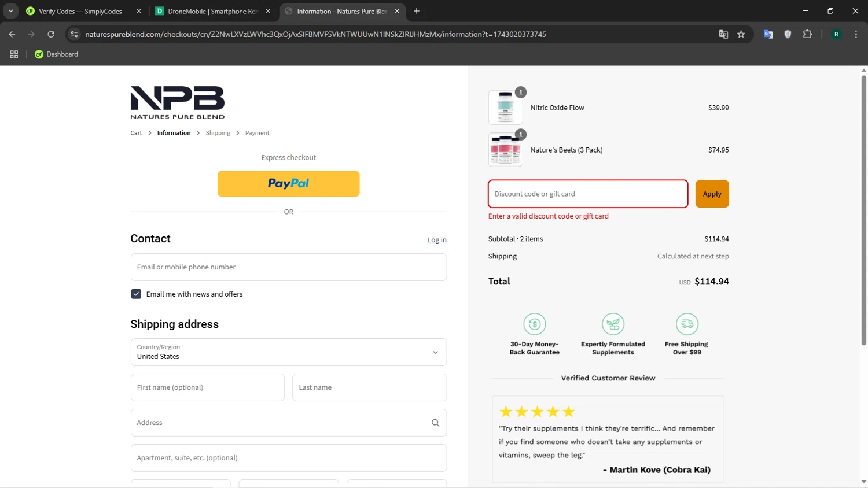Close the Natures Pure Blend tab
Viewport: 868px width, 488px height.
point(397,11)
